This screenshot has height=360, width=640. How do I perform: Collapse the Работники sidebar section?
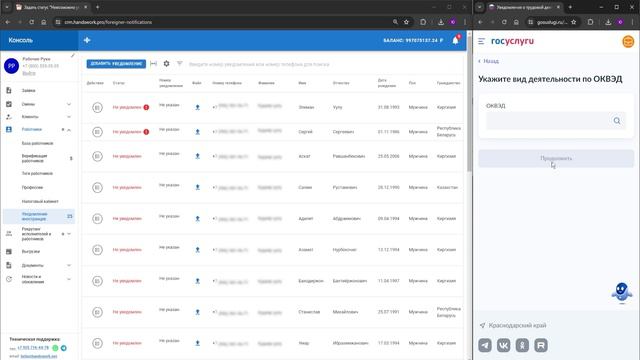[69, 130]
